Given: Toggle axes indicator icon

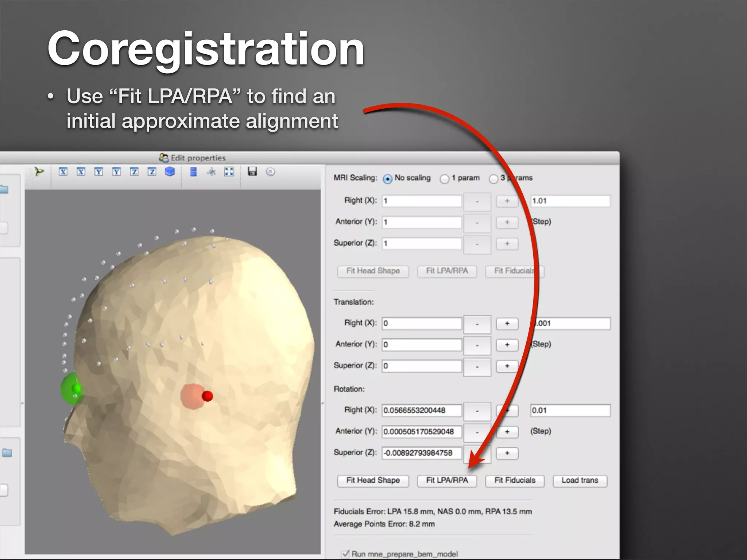Looking at the screenshot, I should [x=211, y=171].
